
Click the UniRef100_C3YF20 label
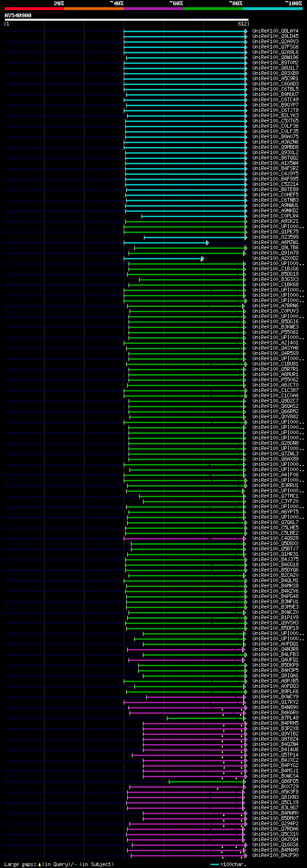275,501
